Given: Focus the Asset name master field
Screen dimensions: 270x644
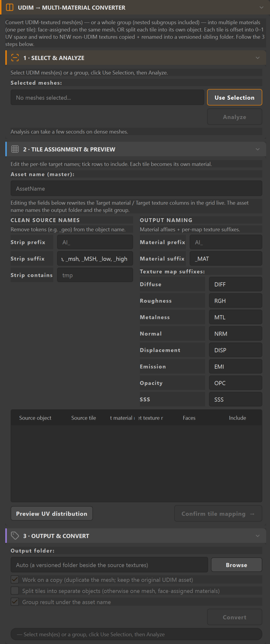Looking at the screenshot, I should click(x=136, y=188).
